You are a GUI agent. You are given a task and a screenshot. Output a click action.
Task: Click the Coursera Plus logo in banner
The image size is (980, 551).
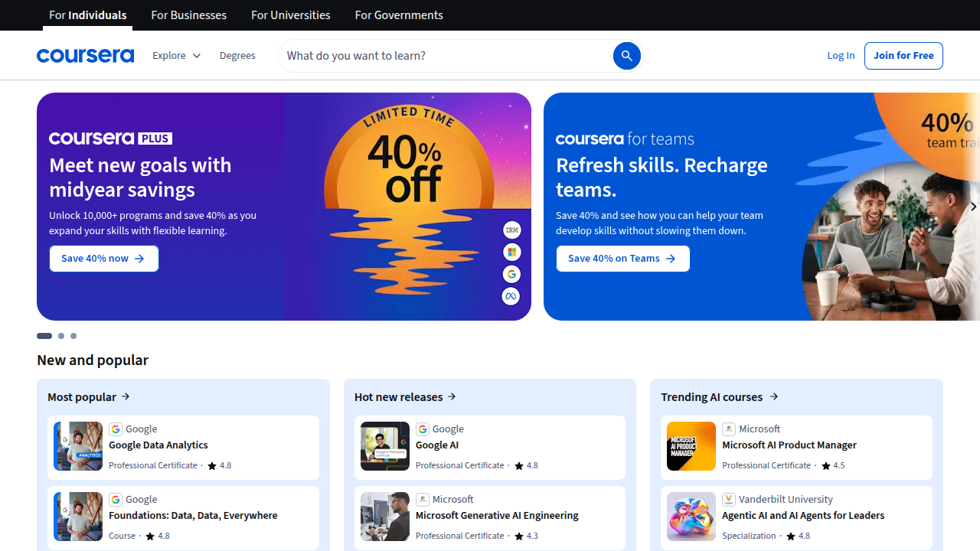110,139
